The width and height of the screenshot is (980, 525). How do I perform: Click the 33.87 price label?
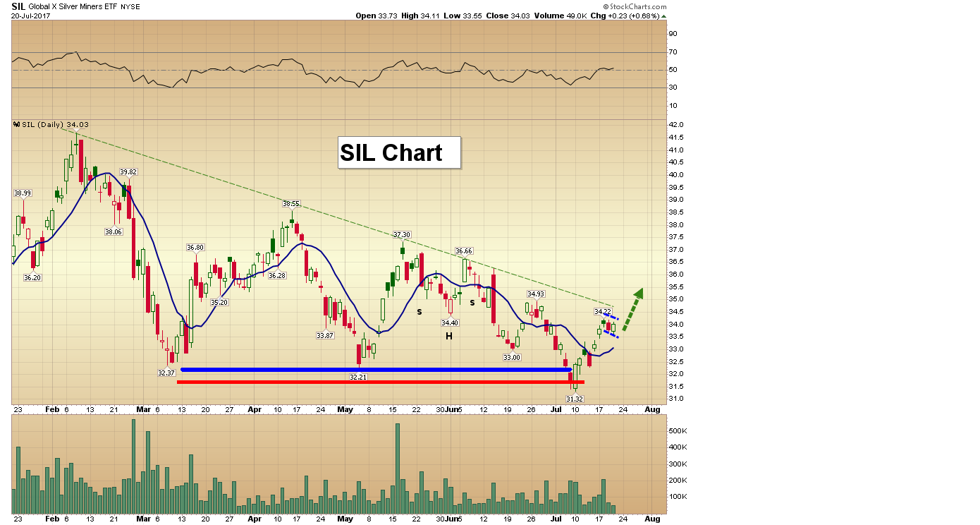click(x=325, y=335)
